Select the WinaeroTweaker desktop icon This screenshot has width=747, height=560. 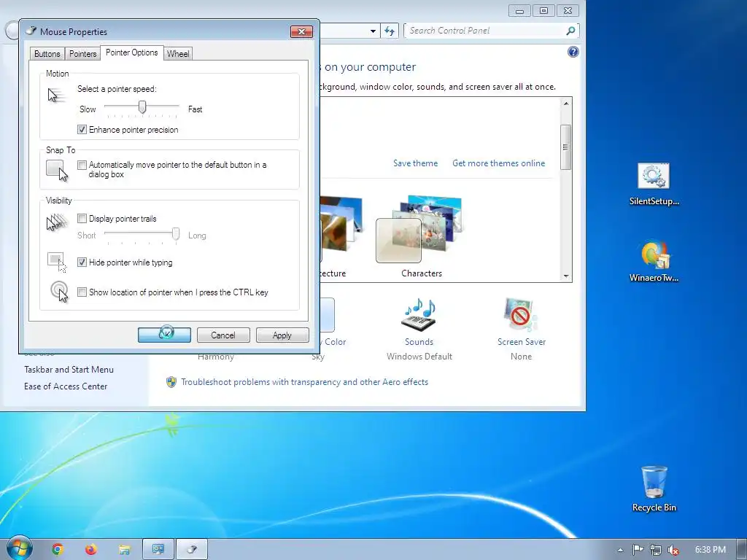654,262
